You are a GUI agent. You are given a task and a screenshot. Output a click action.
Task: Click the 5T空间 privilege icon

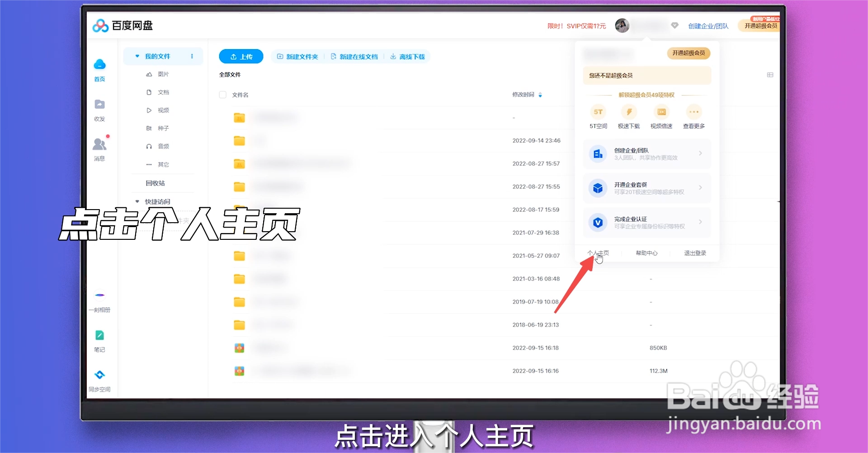coord(598,112)
